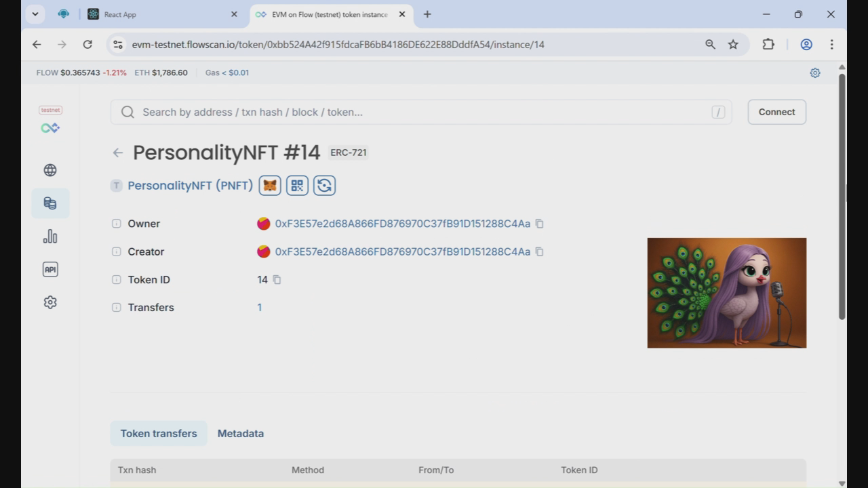Open the API sidebar icon
868x488 pixels.
50,269
